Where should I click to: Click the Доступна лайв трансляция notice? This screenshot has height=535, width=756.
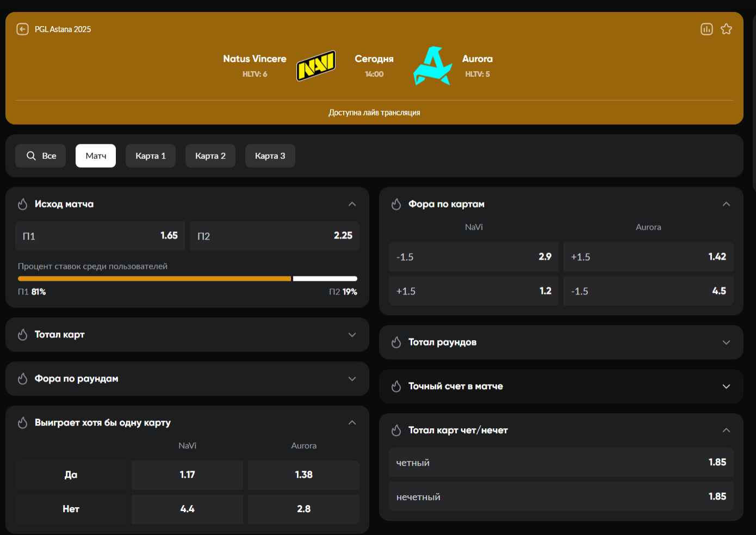374,113
